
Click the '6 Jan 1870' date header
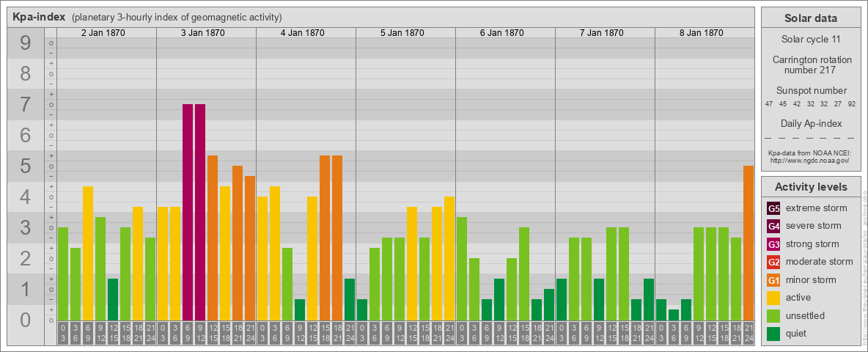point(501,33)
